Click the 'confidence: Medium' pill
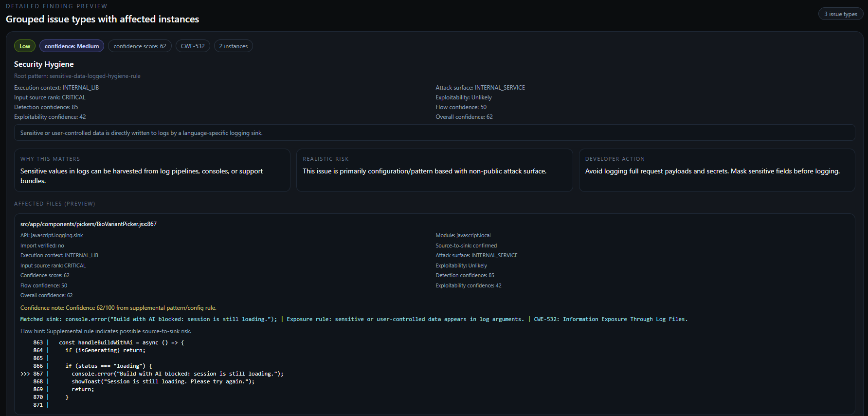The height and width of the screenshot is (416, 868). [72, 46]
